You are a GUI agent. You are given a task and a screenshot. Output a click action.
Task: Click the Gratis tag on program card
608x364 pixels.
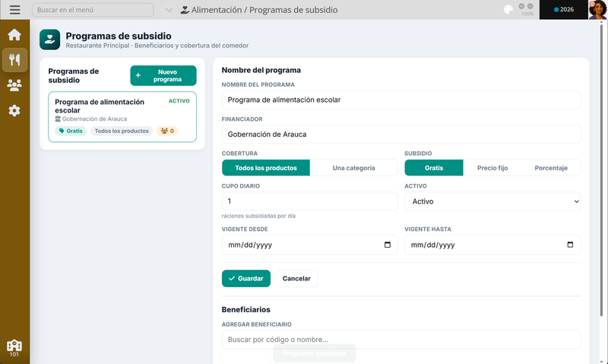71,131
